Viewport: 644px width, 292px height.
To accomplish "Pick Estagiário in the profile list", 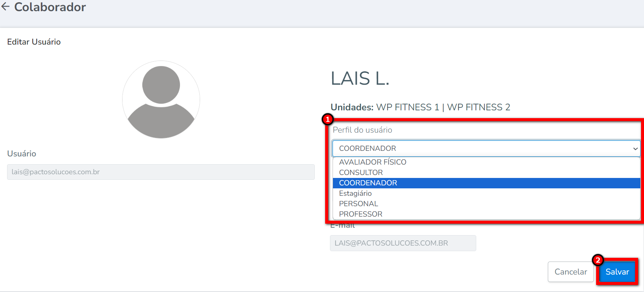I will point(355,193).
